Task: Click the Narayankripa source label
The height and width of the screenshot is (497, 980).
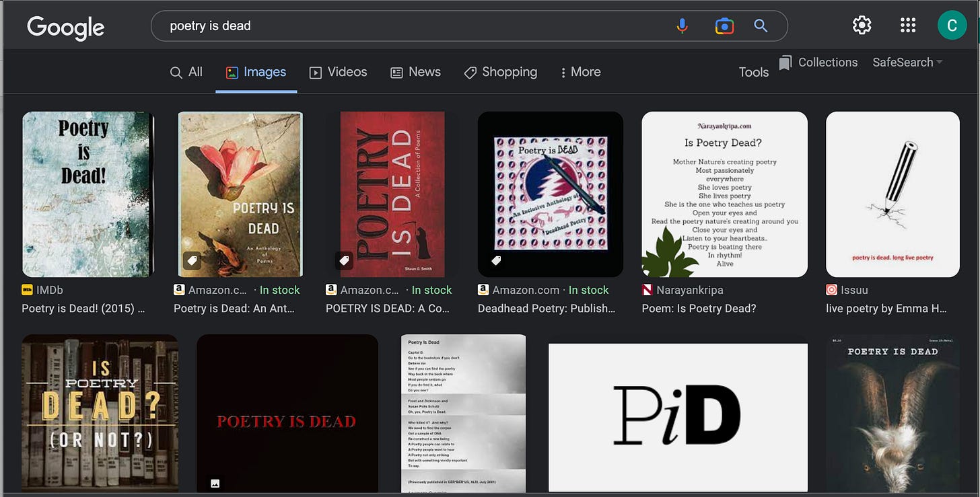Action: 689,290
